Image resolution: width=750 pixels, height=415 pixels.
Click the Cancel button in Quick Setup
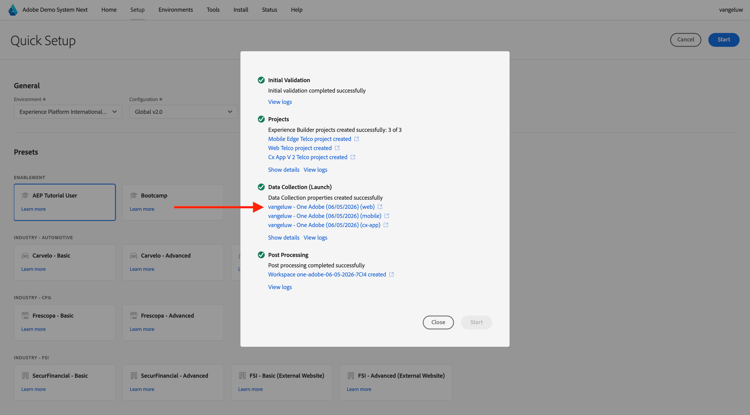[685, 40]
